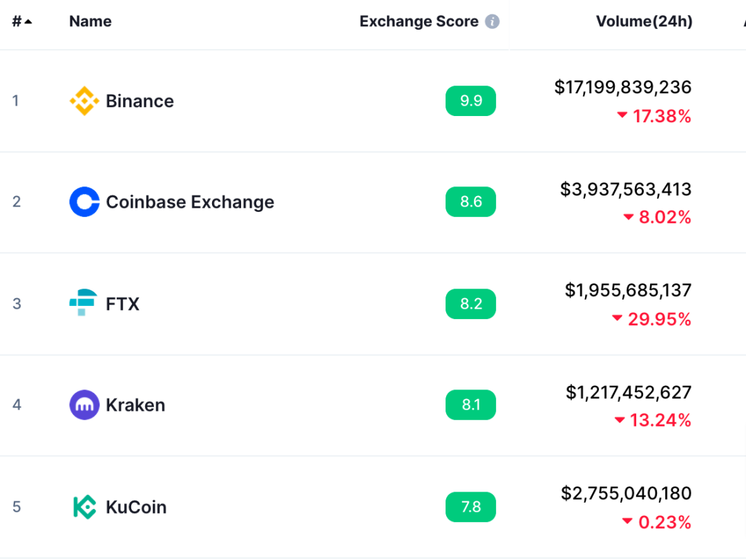Open the Coinbase Exchange link
This screenshot has width=746, height=560.
coord(190,202)
